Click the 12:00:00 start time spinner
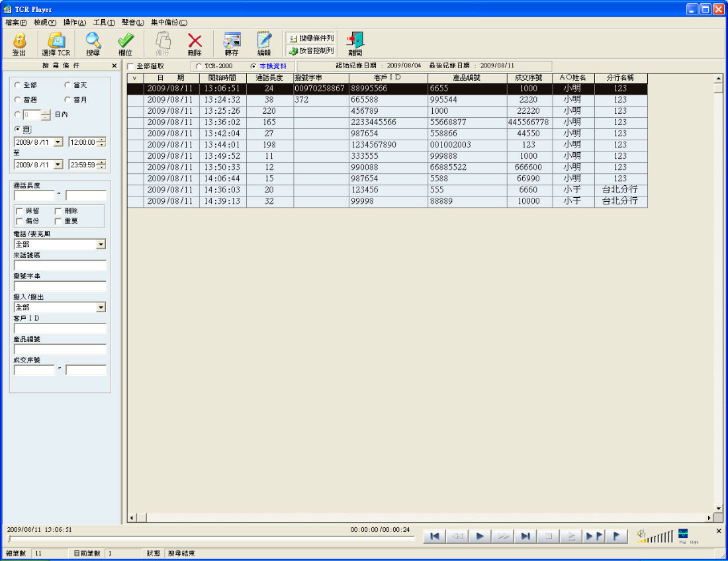Screen dimensions: 728x561 [x=102, y=142]
